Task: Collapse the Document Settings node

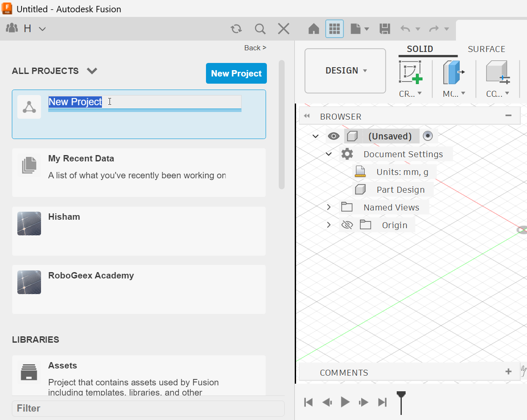Action: coord(329,154)
